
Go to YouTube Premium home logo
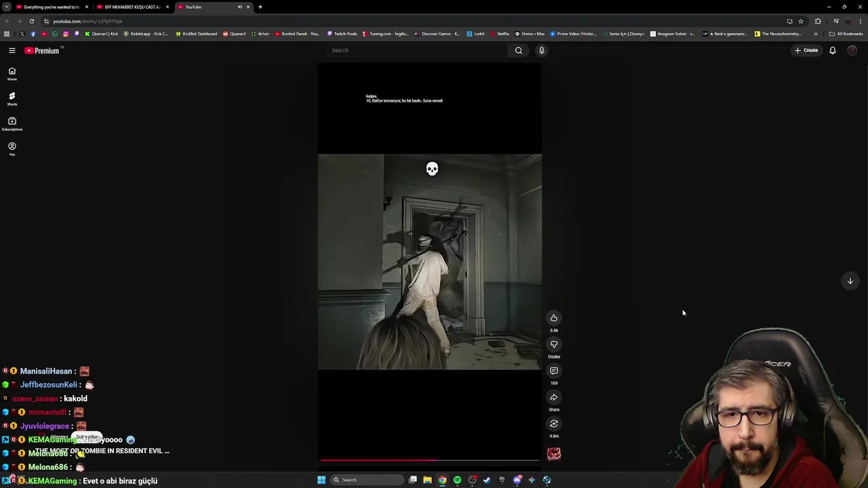43,50
